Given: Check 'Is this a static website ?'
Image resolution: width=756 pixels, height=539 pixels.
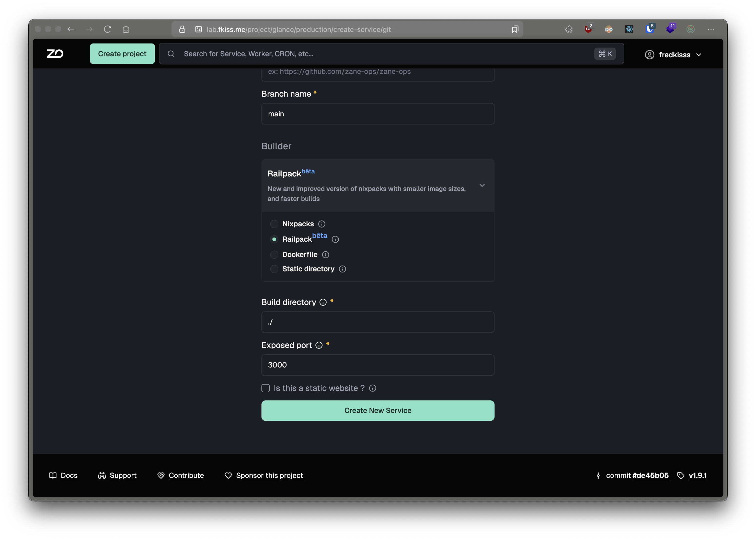Looking at the screenshot, I should point(265,388).
